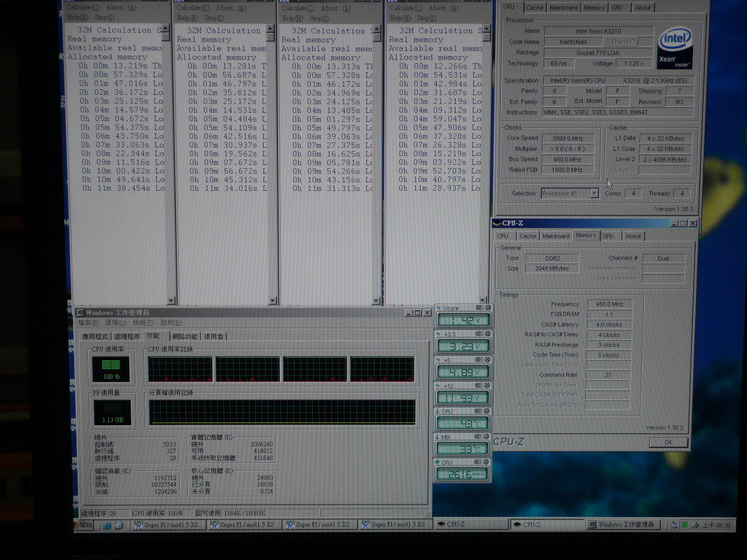Switch to Memory tab in upper CPU-Z window
This screenshot has height=560, width=747.
coord(594,7)
